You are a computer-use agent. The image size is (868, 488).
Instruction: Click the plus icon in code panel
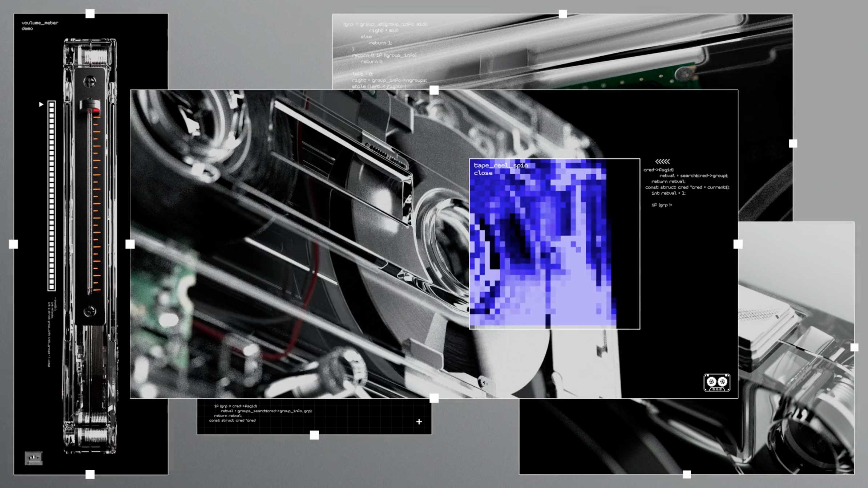tap(419, 422)
